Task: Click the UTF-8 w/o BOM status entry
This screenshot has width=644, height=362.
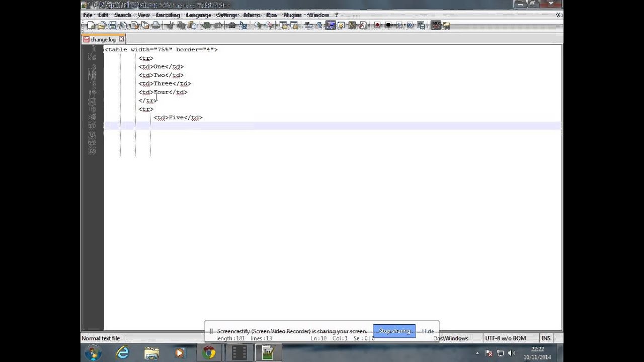Action: click(x=505, y=338)
